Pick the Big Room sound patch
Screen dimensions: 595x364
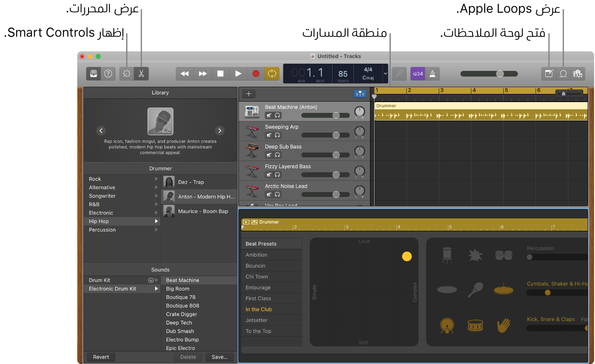coord(199,289)
